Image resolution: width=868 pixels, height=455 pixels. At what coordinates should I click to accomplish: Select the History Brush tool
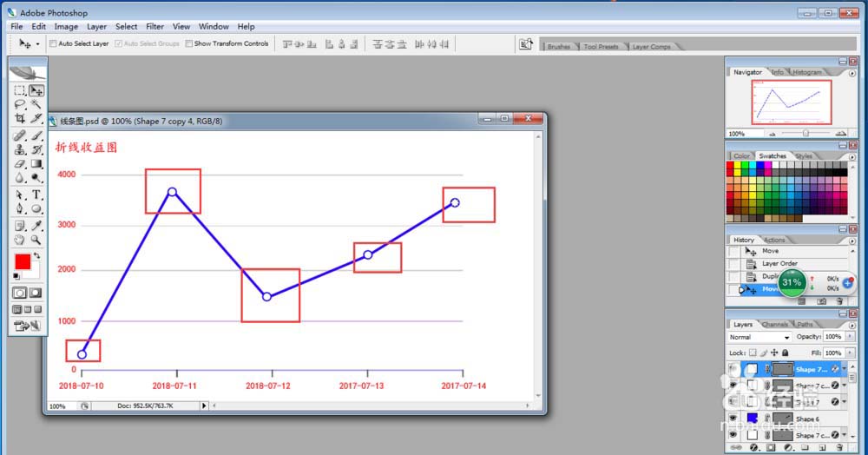click(x=36, y=149)
